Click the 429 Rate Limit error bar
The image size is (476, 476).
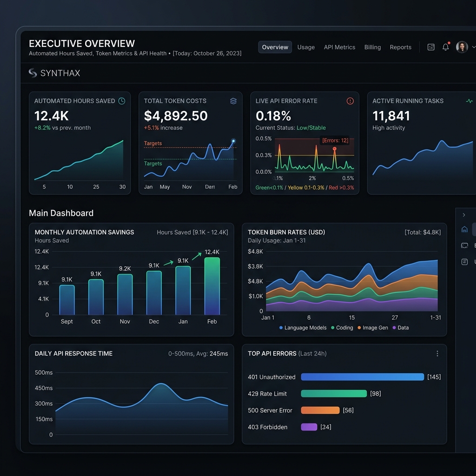tap(334, 393)
